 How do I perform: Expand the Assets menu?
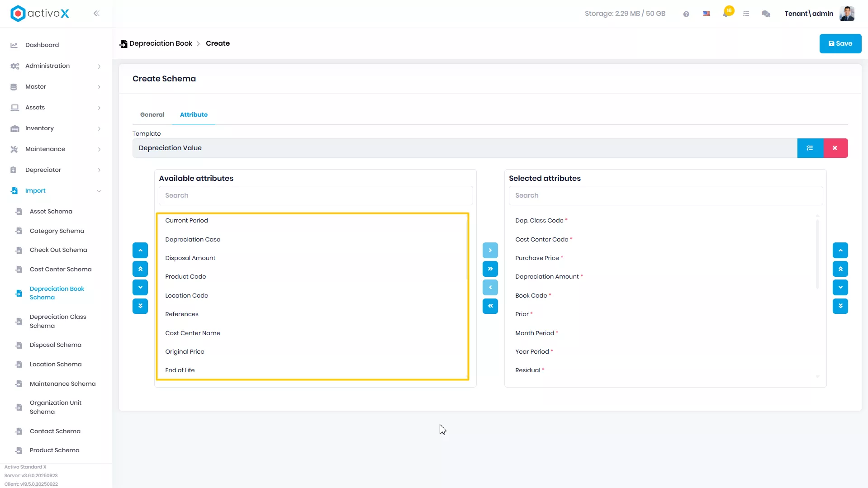[56, 107]
